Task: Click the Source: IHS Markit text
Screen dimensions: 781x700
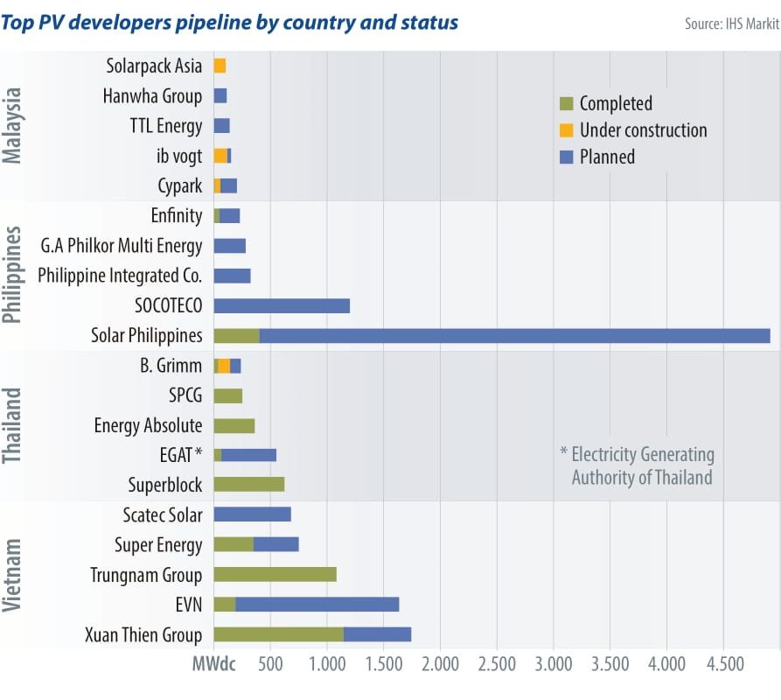Action: pyautogui.click(x=731, y=24)
